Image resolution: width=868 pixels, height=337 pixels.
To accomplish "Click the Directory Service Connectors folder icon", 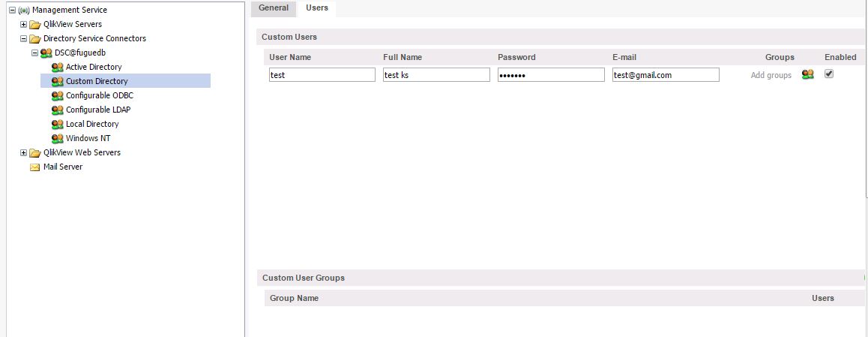I will pos(35,39).
